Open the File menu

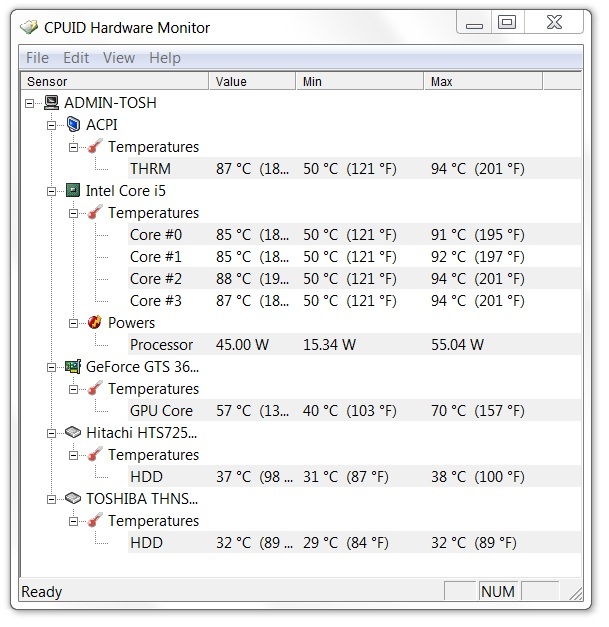[x=37, y=58]
